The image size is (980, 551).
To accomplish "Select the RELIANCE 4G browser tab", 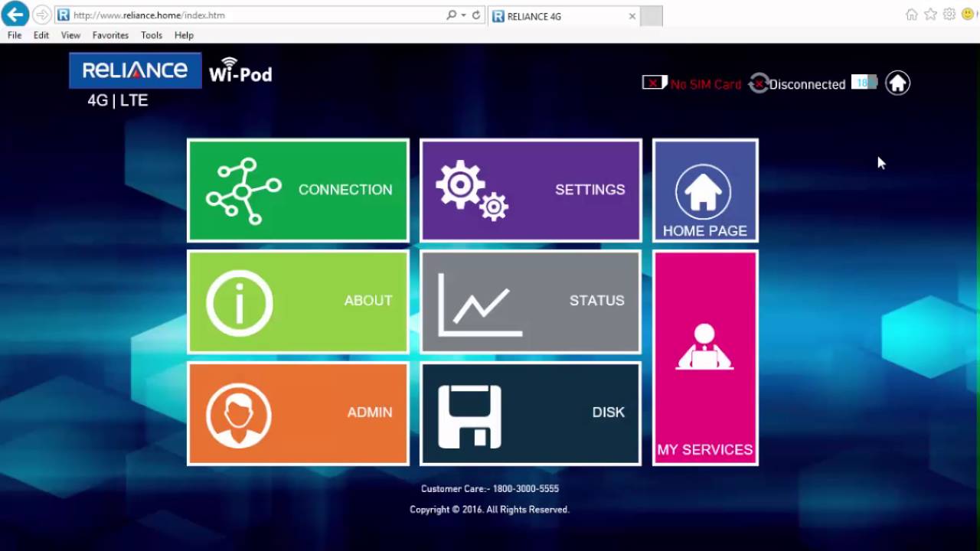I will 563,16.
